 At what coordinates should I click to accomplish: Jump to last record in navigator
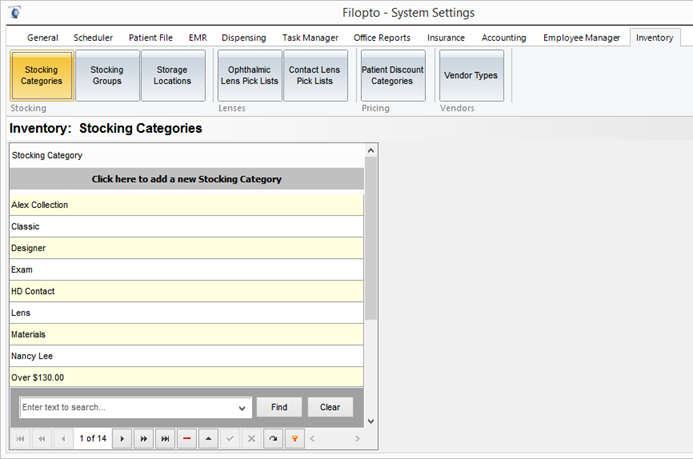tap(165, 439)
